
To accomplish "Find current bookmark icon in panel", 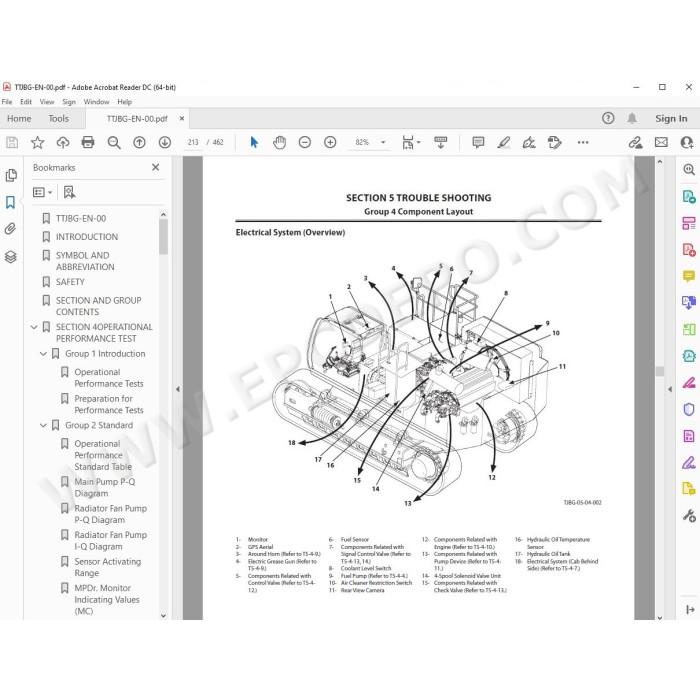I will coord(69,192).
